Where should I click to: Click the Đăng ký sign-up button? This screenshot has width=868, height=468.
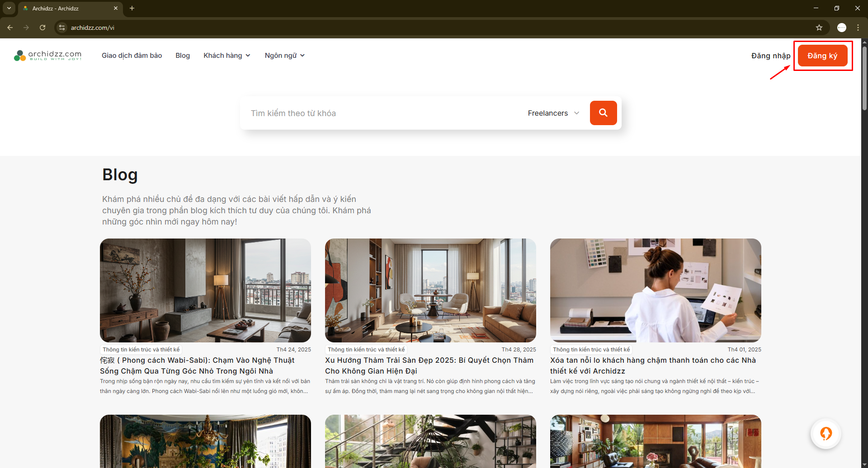(x=822, y=56)
